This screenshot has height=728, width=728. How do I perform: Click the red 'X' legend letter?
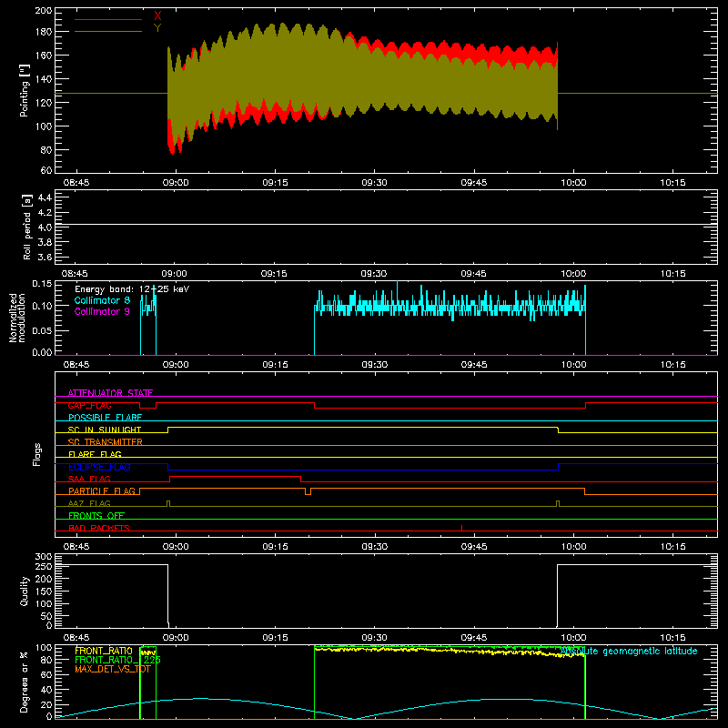[157, 16]
